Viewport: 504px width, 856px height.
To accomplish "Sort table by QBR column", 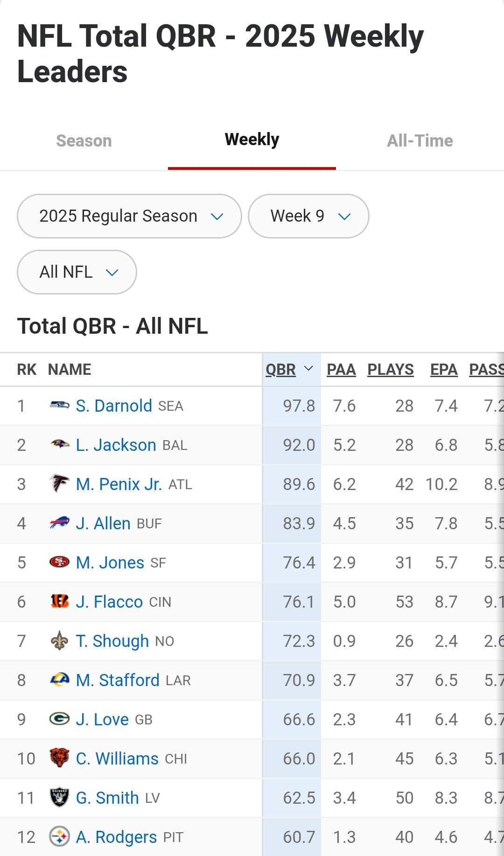I will click(x=281, y=369).
